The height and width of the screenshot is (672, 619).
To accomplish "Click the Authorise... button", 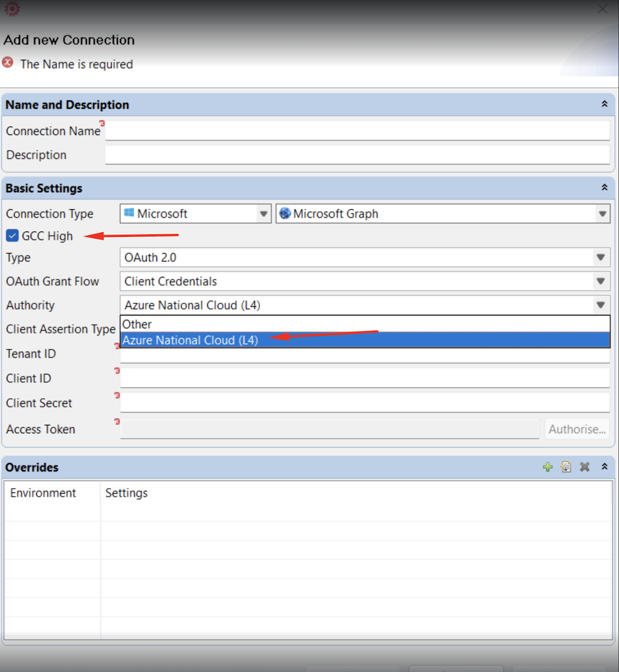I will (577, 429).
